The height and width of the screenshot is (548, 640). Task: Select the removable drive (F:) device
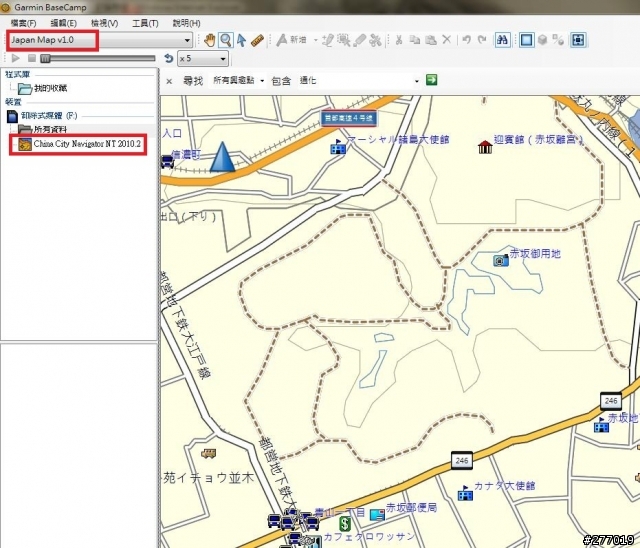(x=42, y=116)
